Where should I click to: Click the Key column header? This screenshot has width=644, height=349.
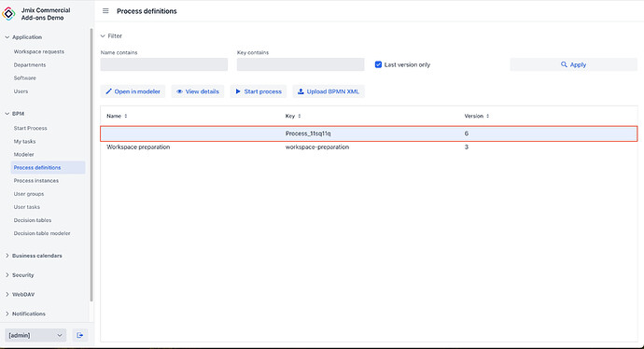[290, 117]
